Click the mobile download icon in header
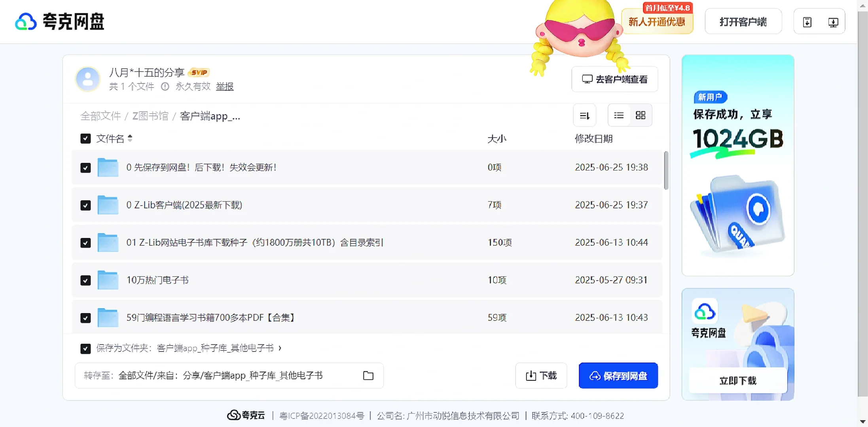The height and width of the screenshot is (427, 868). pos(807,22)
